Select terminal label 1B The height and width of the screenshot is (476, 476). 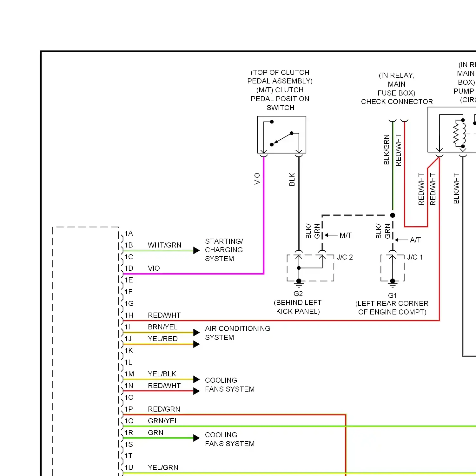coord(129,245)
